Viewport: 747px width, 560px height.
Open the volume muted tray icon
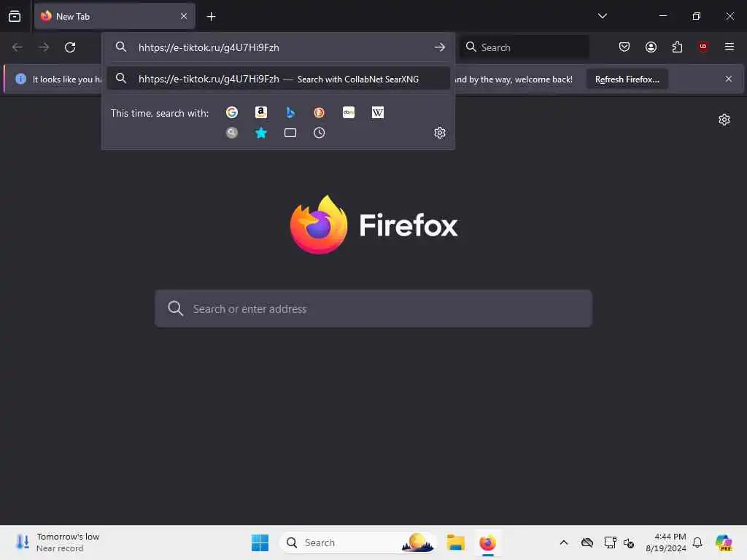(x=629, y=542)
